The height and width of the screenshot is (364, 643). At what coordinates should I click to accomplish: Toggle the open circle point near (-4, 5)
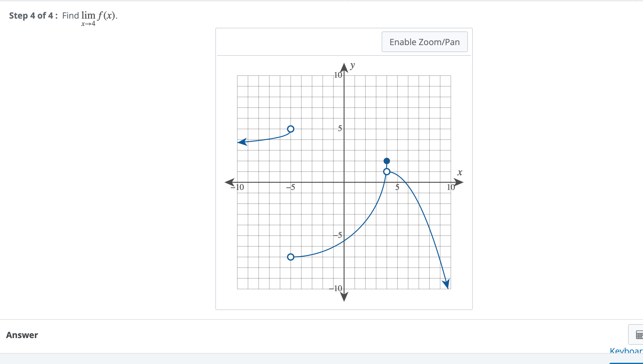click(290, 129)
